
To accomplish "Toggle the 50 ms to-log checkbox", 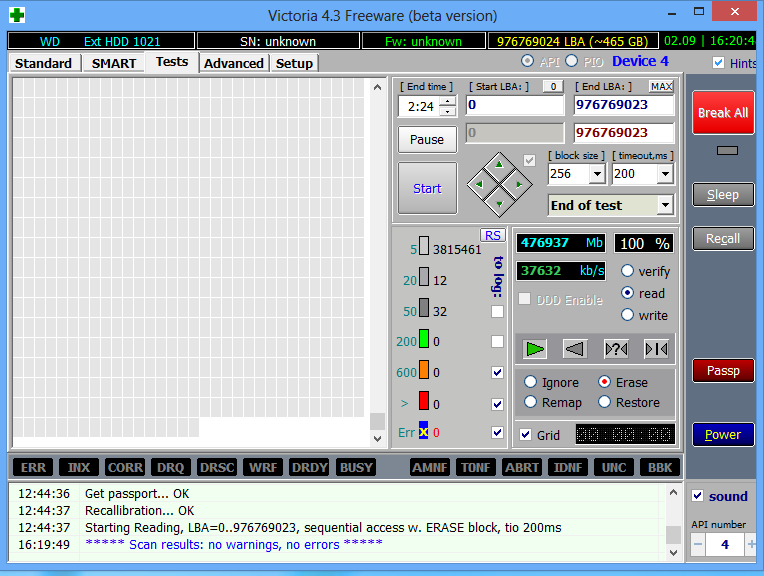I will click(x=497, y=311).
